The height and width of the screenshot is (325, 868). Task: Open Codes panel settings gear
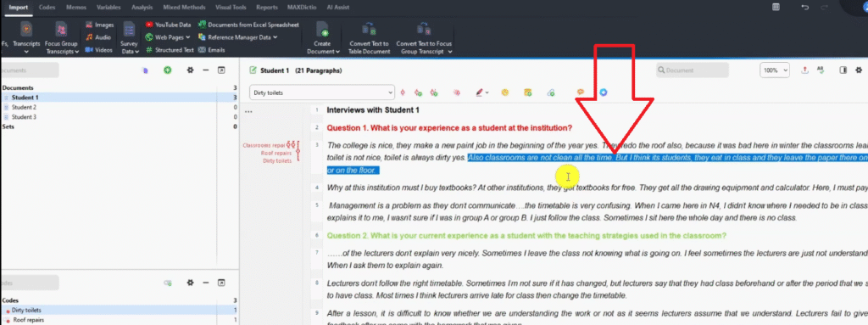tap(191, 283)
